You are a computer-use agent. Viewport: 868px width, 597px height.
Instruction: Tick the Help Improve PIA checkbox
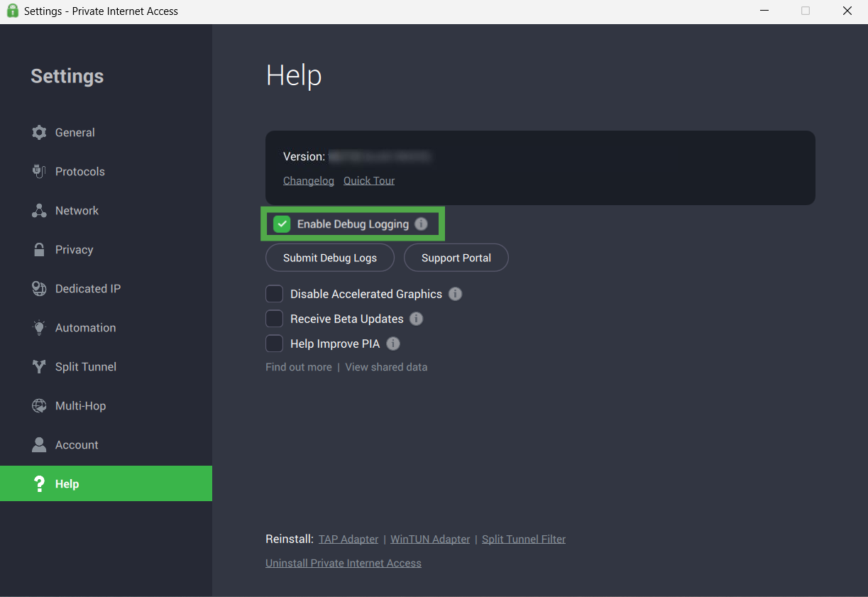274,344
